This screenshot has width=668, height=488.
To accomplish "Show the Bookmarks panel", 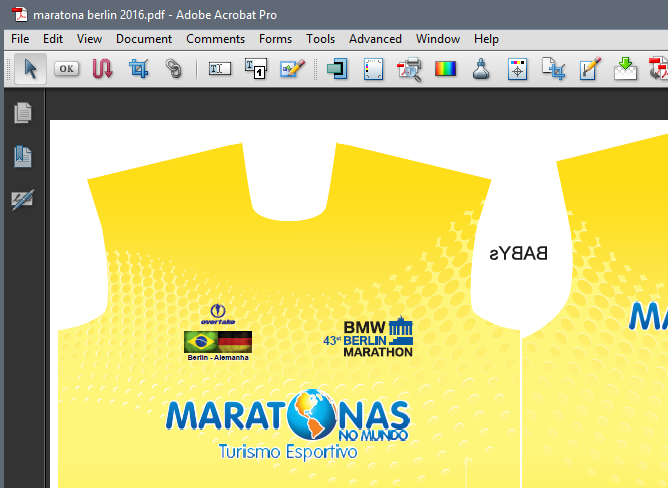I will (23, 156).
